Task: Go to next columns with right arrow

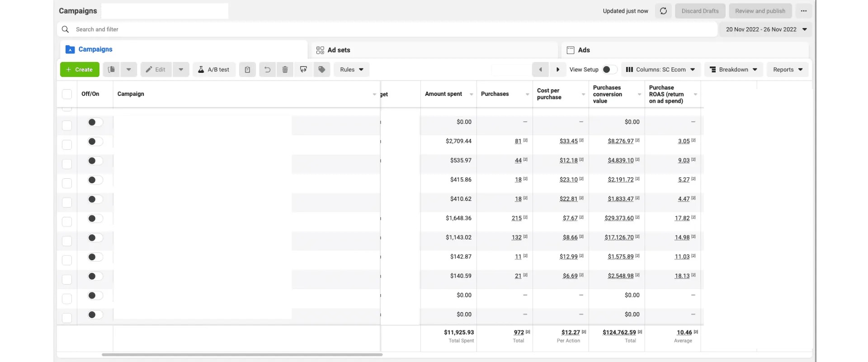Action: [558, 70]
